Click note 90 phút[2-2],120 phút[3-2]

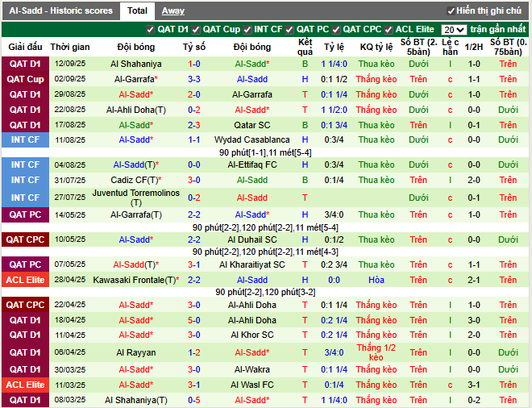[265, 292]
